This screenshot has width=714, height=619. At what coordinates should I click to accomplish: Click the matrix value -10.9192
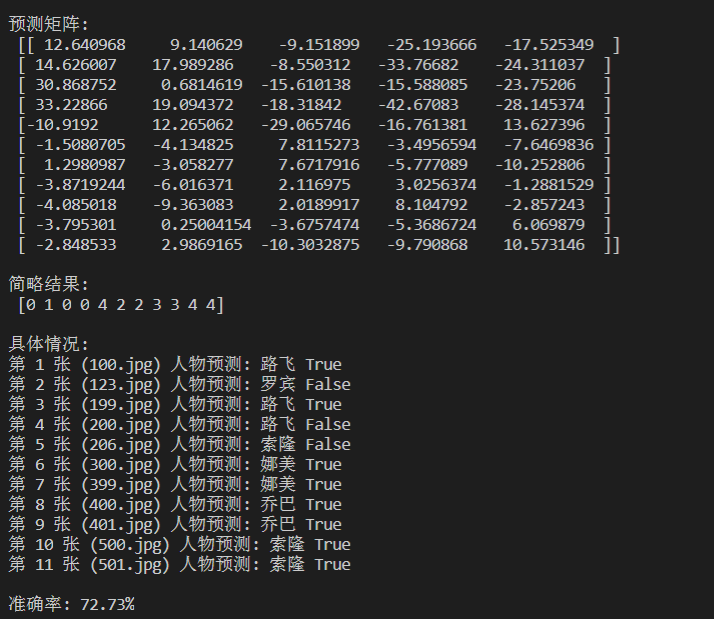coord(62,125)
